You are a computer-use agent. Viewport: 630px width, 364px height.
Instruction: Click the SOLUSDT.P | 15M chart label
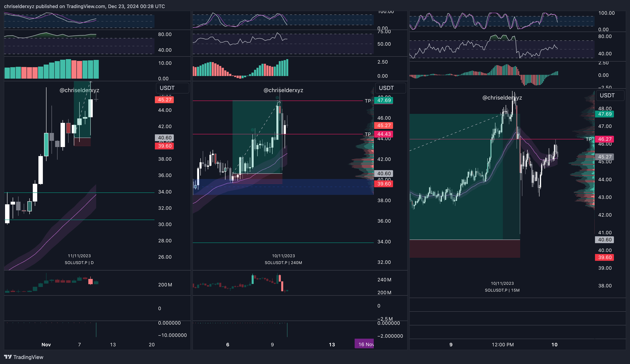click(x=502, y=290)
